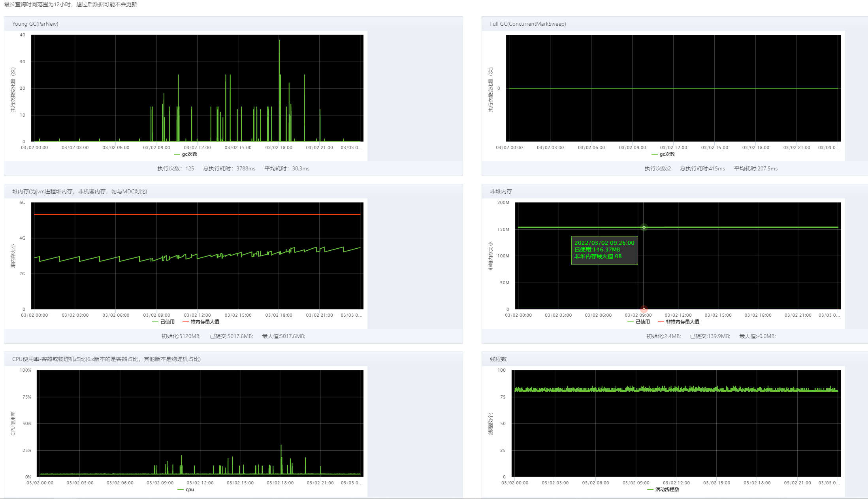
Task: Click the red 堆内存最大值 line in heap chart
Action: [x=198, y=214]
